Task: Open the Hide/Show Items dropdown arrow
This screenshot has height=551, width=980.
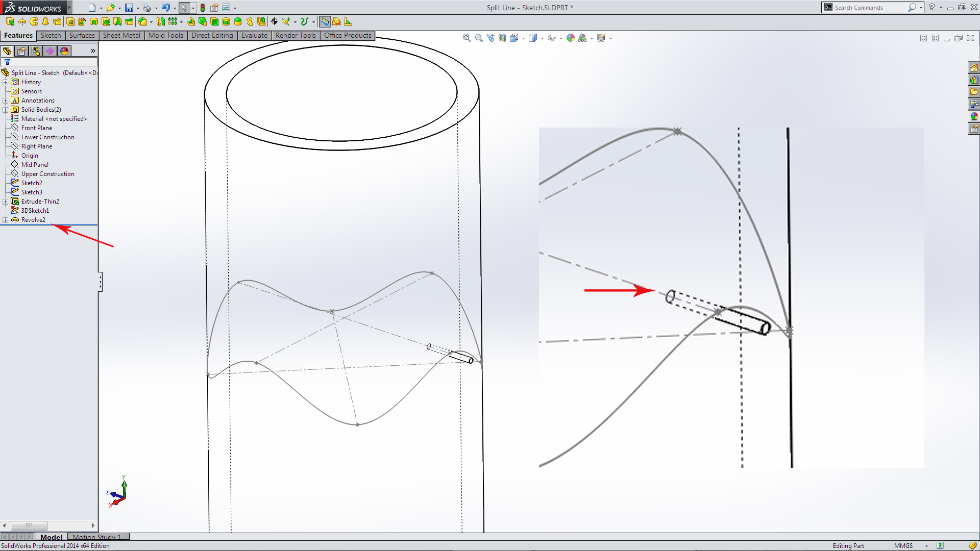Action: [x=561, y=38]
